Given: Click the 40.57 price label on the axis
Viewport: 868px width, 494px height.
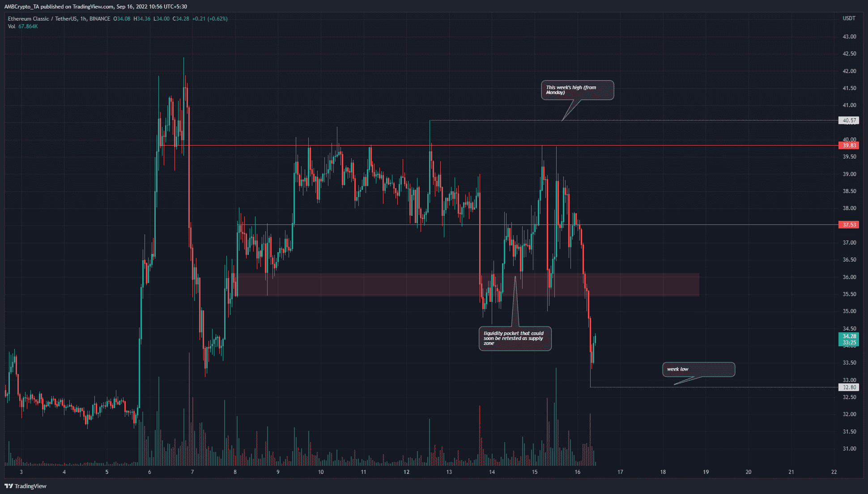Looking at the screenshot, I should tap(849, 120).
